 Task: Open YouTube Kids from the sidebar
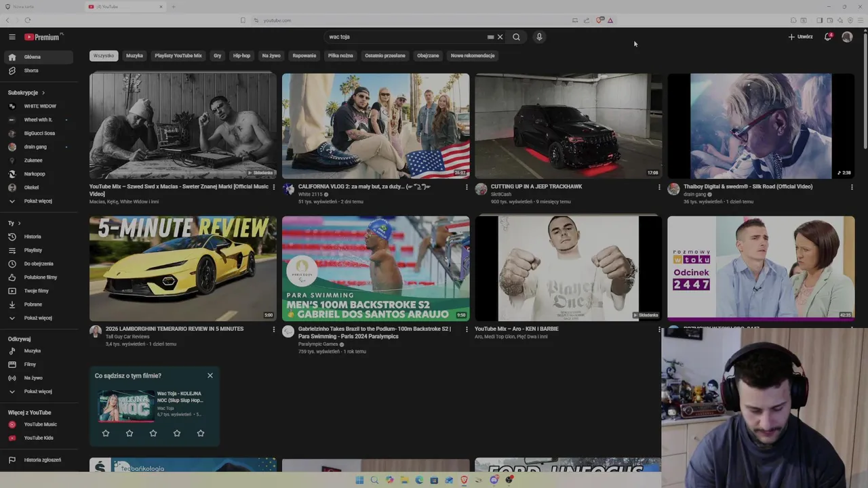[x=38, y=438]
